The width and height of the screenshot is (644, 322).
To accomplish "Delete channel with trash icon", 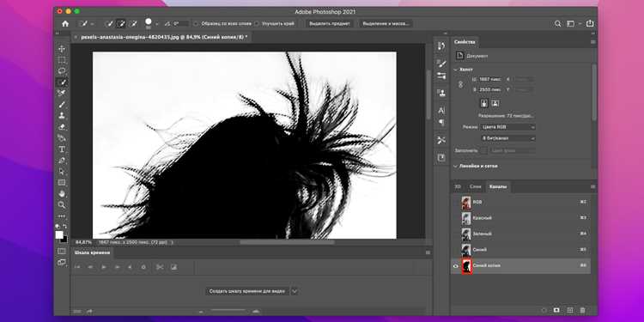I will pos(582,311).
